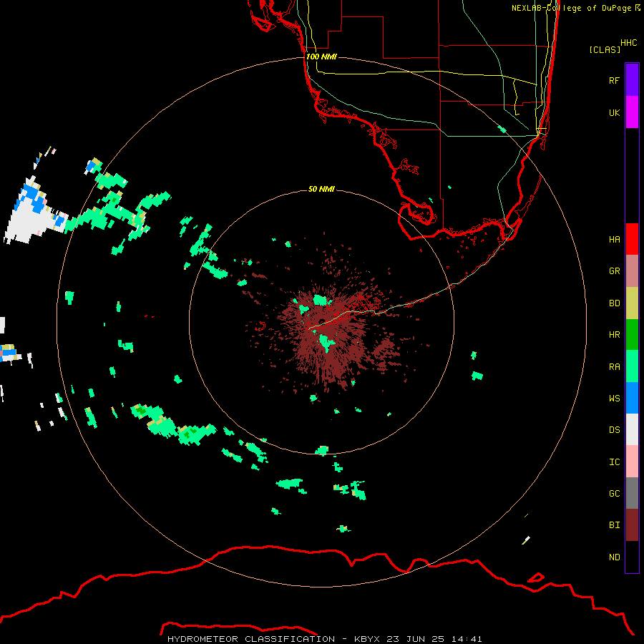Click the pink-brown GR legend swatch
The height and width of the screenshot is (644, 644).
coord(632,271)
